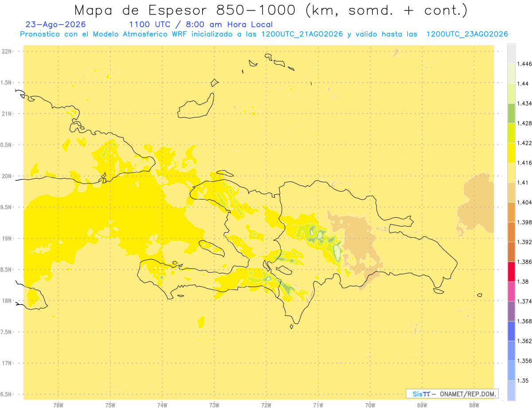Click the green legend swatch between 1.428 and 1.434
Viewport: 532px width, 411px height.
coord(511,113)
